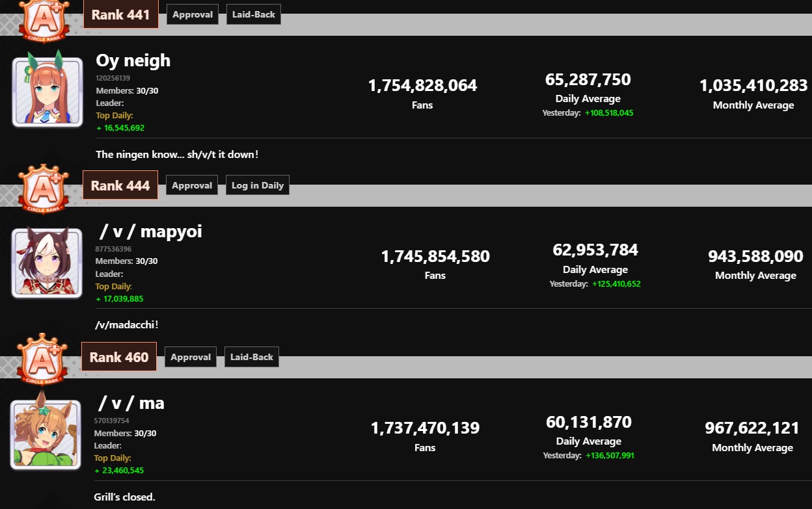
Task: Click circle ID 120256139
Action: point(113,78)
